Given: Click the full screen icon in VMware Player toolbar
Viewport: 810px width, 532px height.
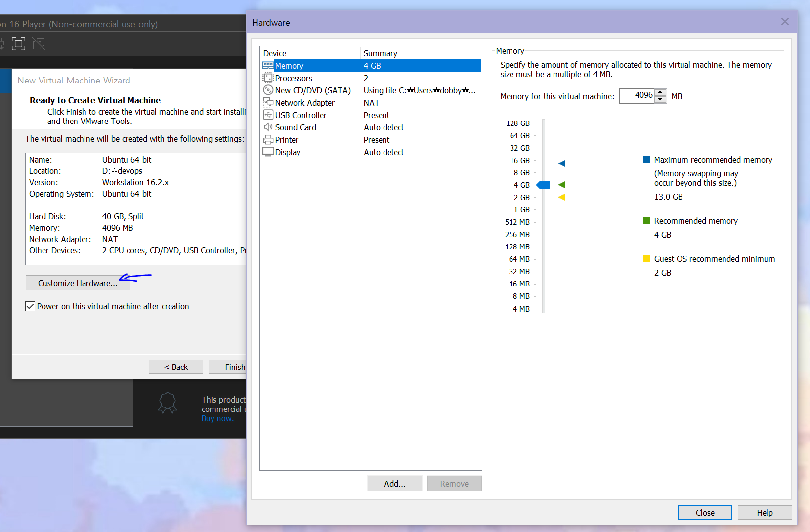Looking at the screenshot, I should pos(18,44).
